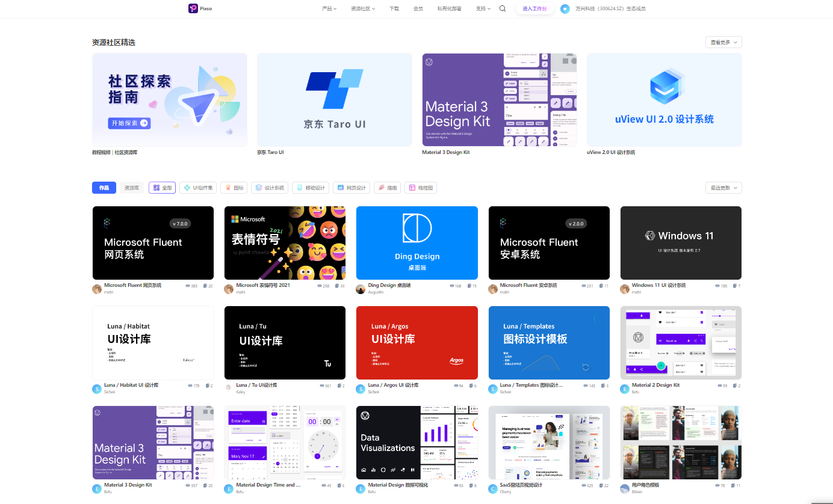Viewport: 833px width, 504px height.
Task: Expand the 支持 dropdown menu
Action: pos(483,8)
